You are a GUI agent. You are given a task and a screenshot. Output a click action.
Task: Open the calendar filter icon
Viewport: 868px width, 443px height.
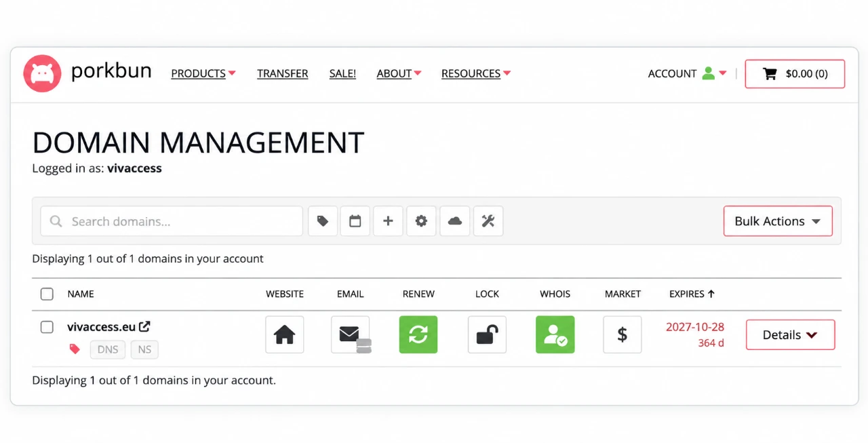(355, 221)
